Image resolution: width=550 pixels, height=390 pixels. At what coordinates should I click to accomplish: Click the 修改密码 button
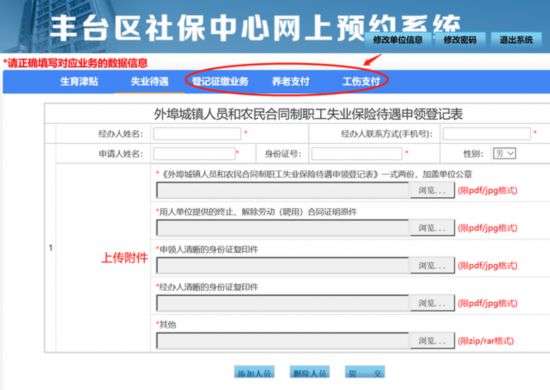point(460,40)
